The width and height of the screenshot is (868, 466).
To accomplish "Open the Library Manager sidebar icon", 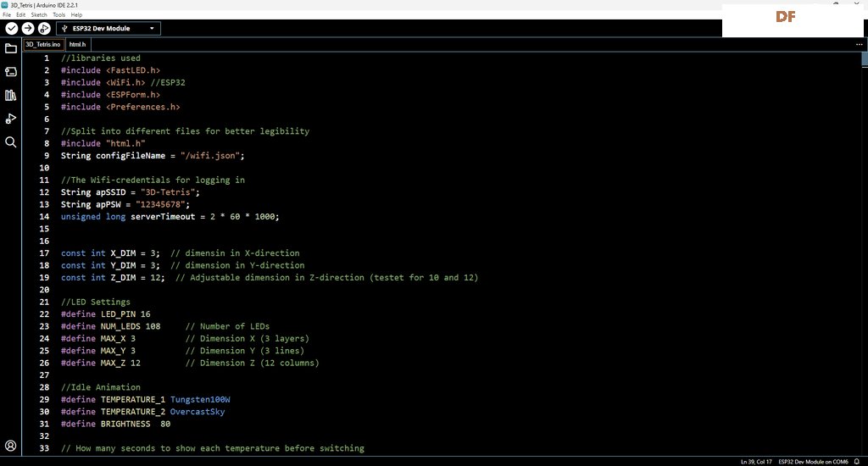I will click(x=10, y=95).
